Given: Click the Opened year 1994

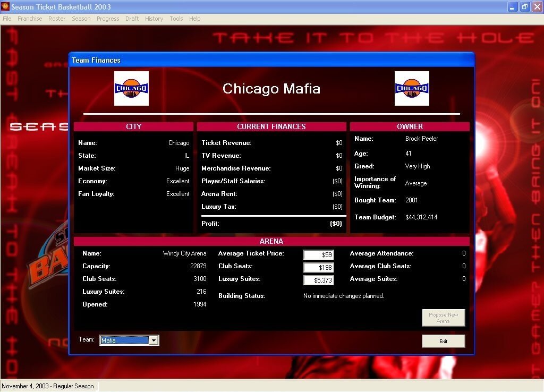Looking at the screenshot, I should coord(200,304).
